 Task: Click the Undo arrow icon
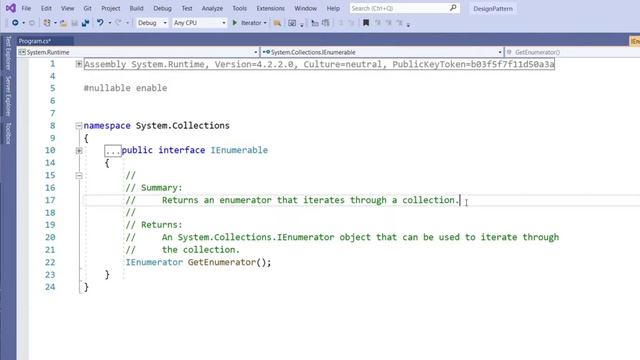click(100, 23)
